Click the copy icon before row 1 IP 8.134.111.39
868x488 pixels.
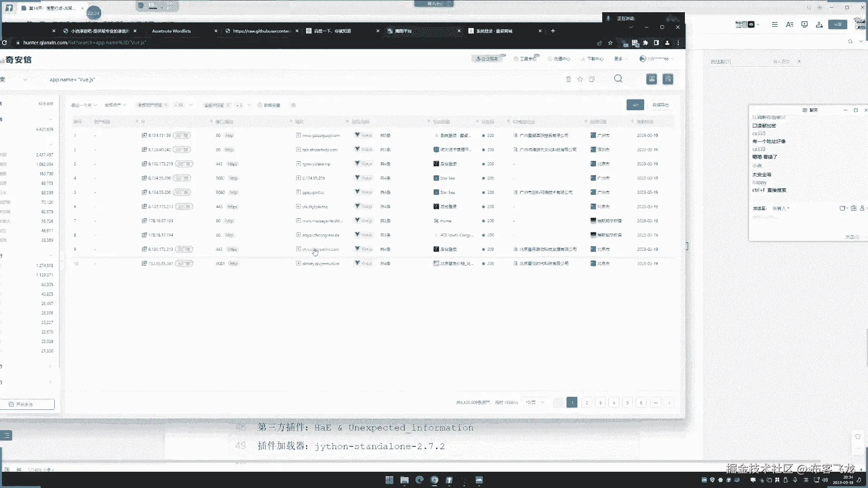pos(144,135)
